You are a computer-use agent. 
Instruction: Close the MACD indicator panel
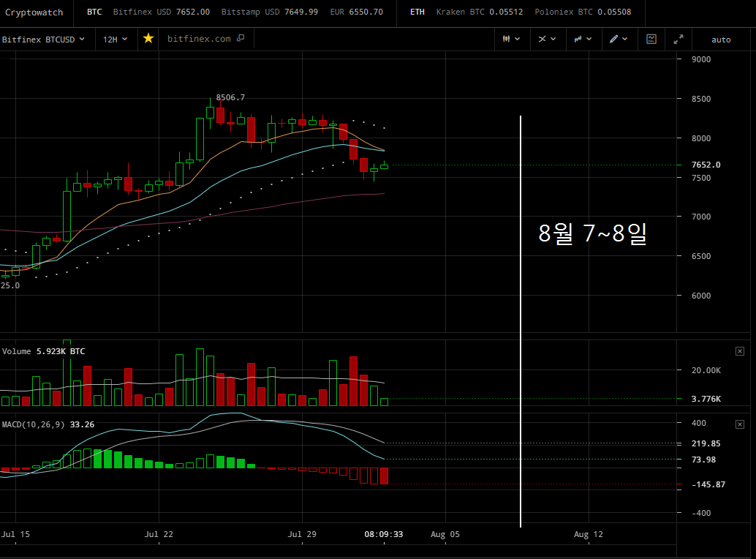click(740, 424)
